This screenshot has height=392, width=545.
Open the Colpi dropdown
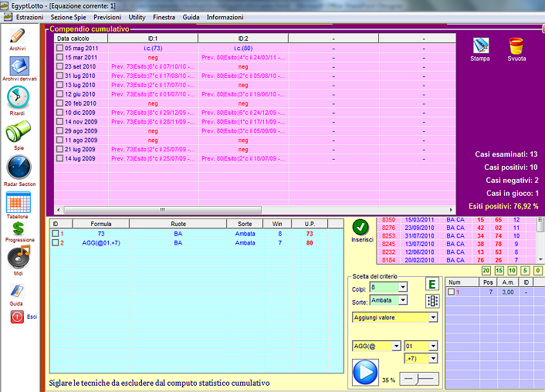click(403, 287)
